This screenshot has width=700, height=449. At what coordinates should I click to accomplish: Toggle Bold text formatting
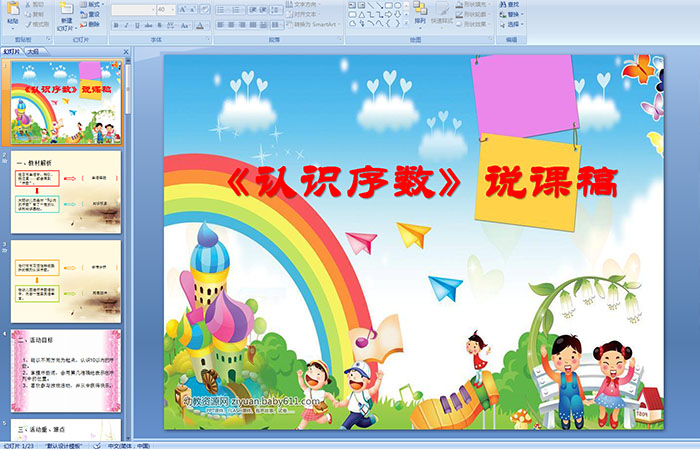coord(115,25)
